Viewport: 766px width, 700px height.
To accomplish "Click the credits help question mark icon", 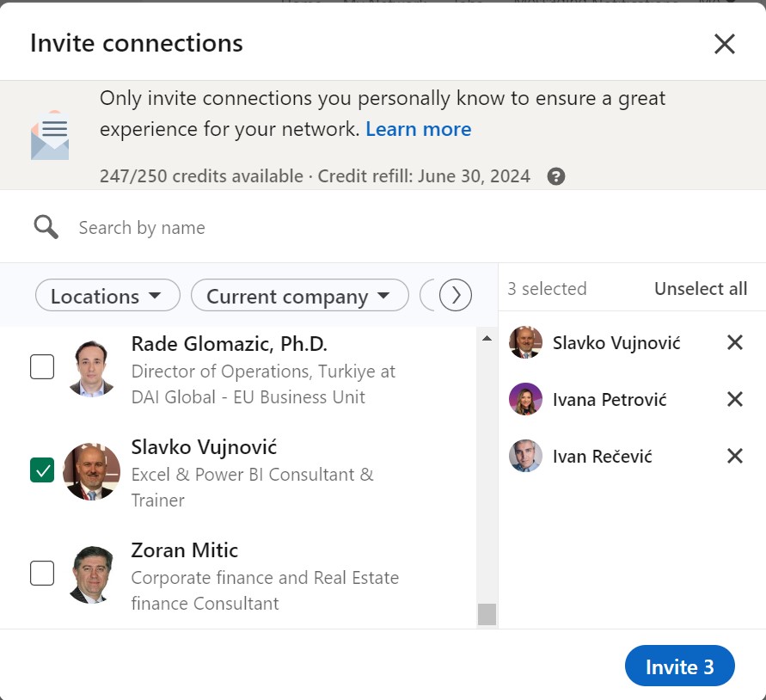I will tap(556, 176).
